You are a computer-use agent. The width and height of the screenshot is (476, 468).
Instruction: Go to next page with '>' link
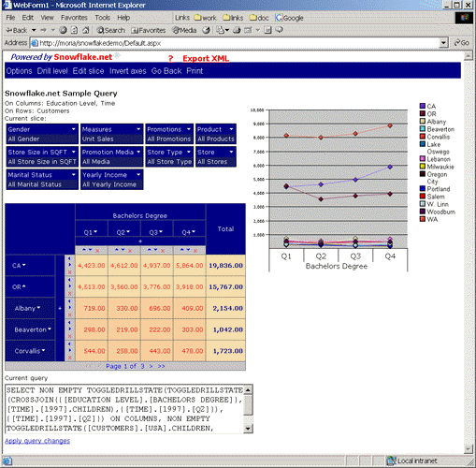coord(151,366)
